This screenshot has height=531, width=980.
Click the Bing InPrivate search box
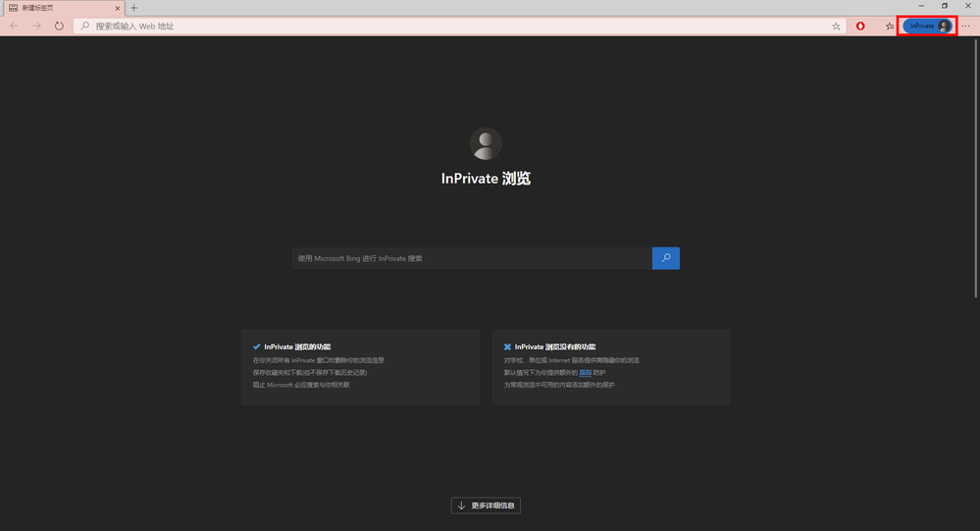472,258
